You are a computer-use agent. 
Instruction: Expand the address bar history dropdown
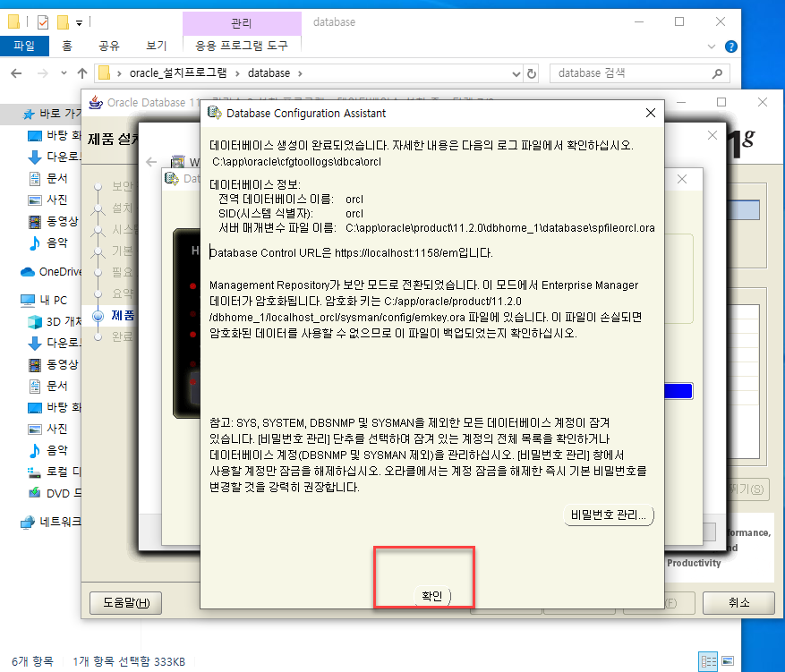tap(516, 73)
